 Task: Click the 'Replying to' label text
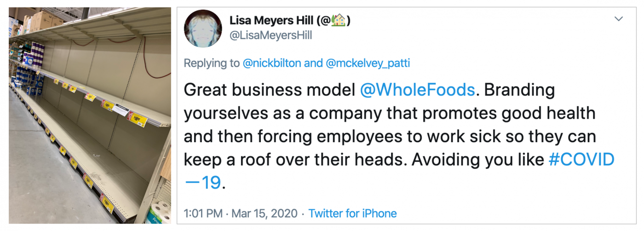click(212, 63)
